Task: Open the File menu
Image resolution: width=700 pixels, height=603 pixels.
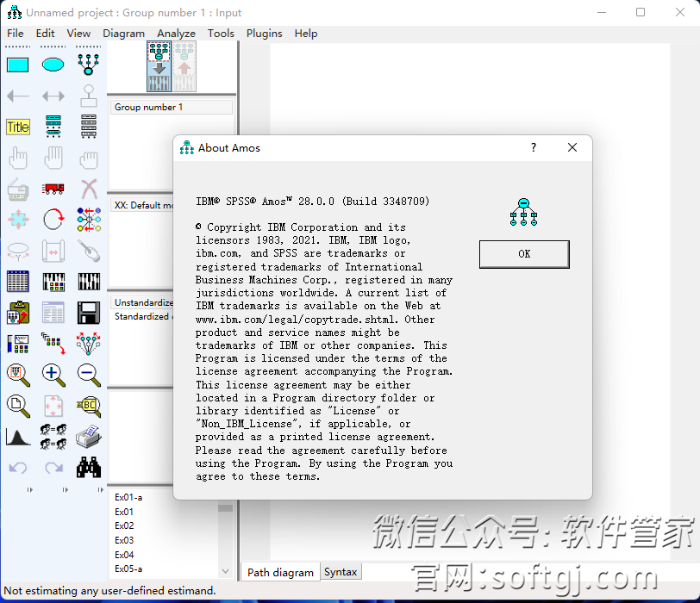Action: pos(16,34)
